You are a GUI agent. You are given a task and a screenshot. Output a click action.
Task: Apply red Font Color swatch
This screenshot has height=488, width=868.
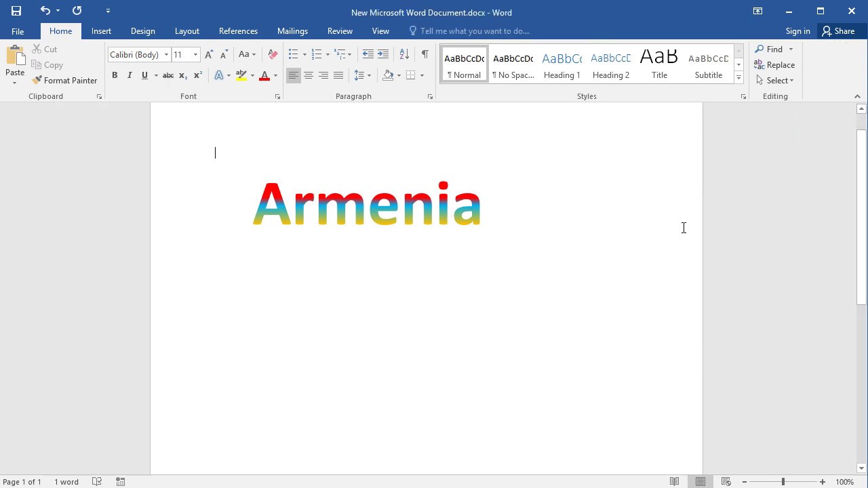[x=264, y=75]
